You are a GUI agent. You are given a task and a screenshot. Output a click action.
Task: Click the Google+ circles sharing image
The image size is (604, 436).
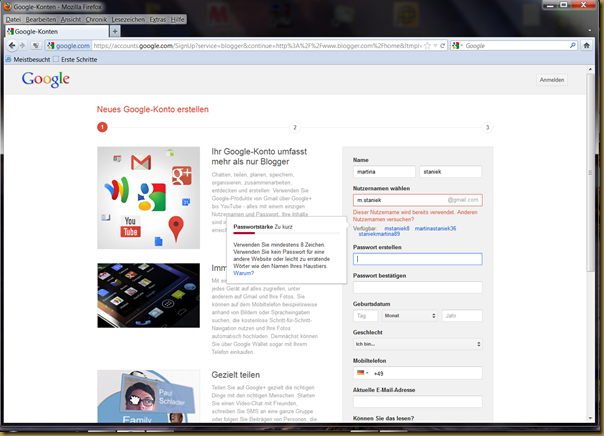148,396
